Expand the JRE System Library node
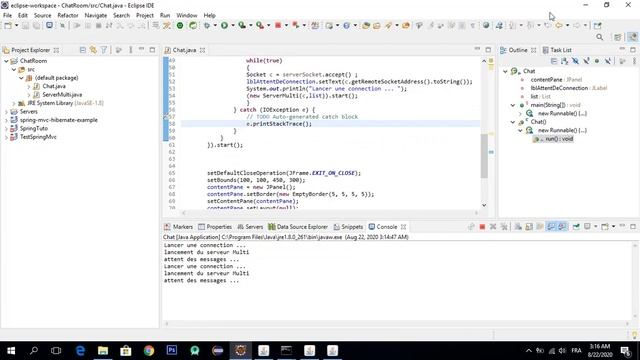The height and width of the screenshot is (360, 640). pos(14,103)
